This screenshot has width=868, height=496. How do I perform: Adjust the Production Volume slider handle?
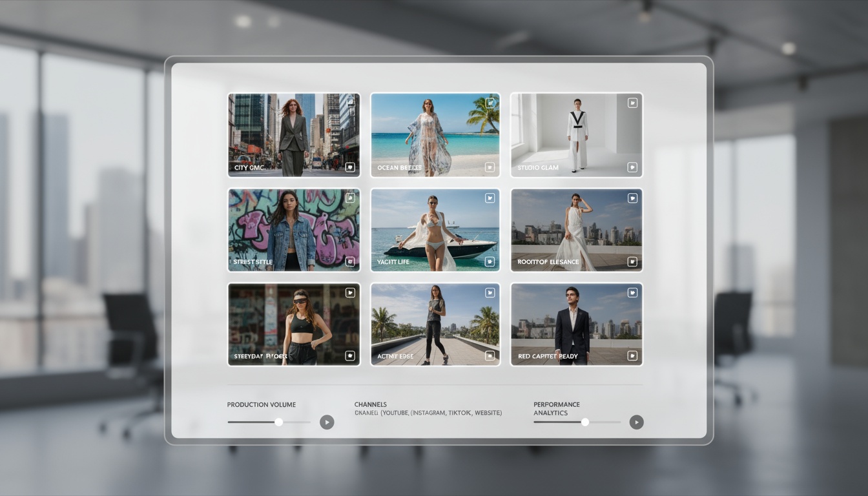click(278, 422)
